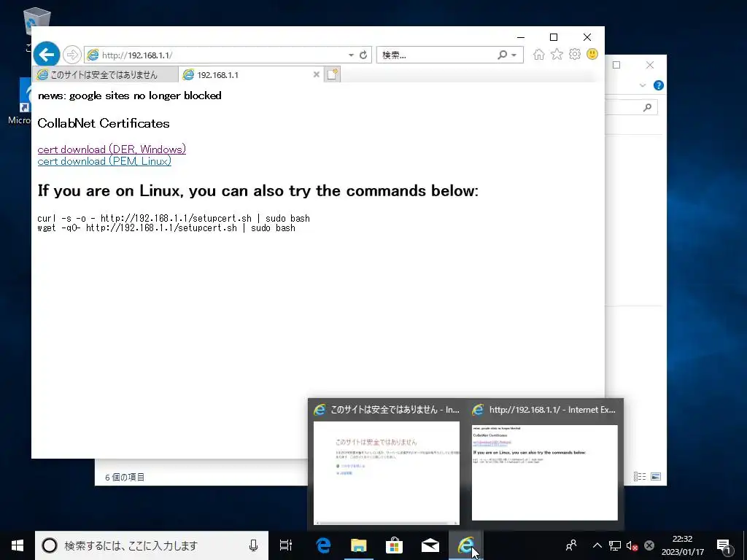Screen dimensions: 747x560
Task: Open the People icon in the tray
Action: coord(571,545)
